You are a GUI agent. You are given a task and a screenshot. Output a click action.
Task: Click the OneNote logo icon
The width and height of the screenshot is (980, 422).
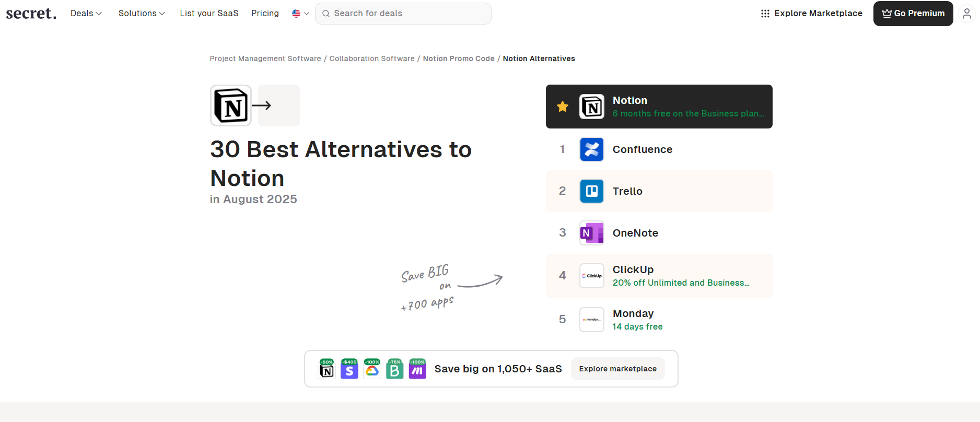(x=592, y=233)
